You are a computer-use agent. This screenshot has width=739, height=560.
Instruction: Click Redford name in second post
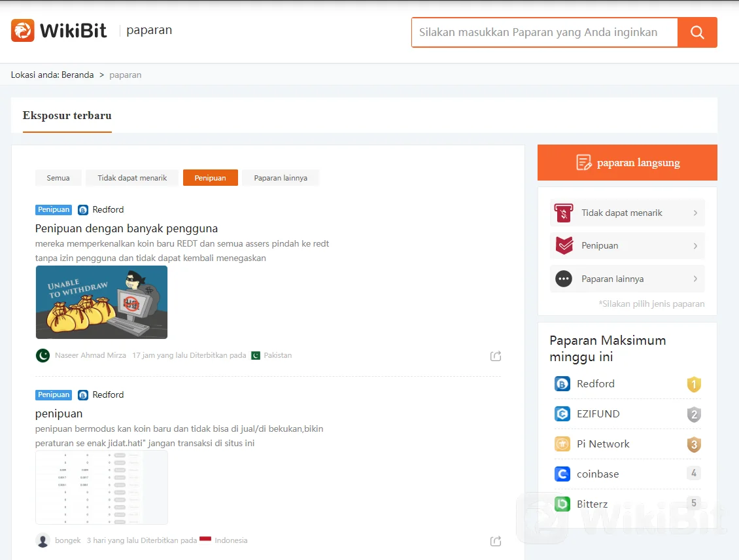pos(108,395)
